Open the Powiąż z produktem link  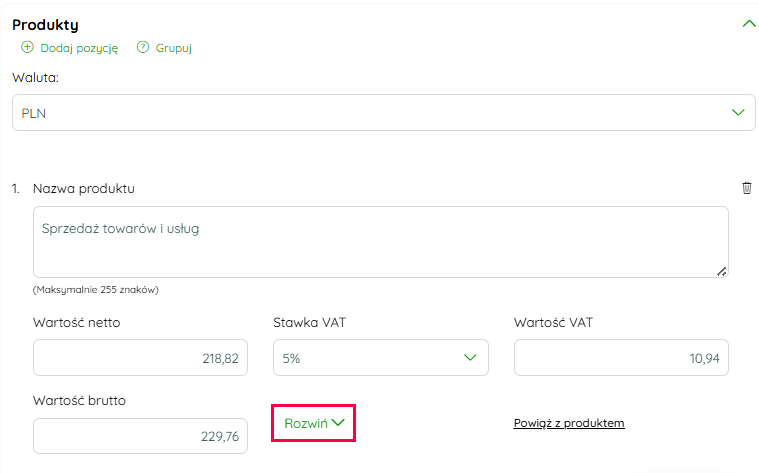tap(569, 423)
